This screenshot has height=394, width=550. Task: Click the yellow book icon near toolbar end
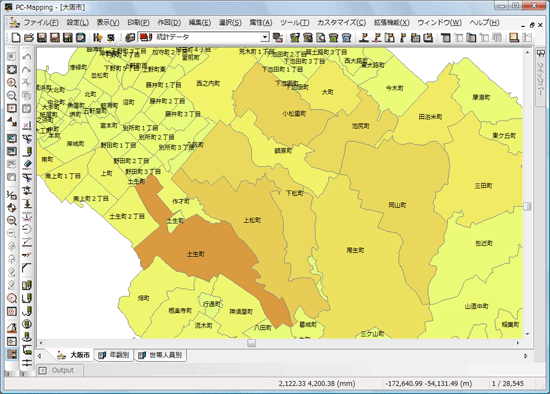tap(514, 37)
